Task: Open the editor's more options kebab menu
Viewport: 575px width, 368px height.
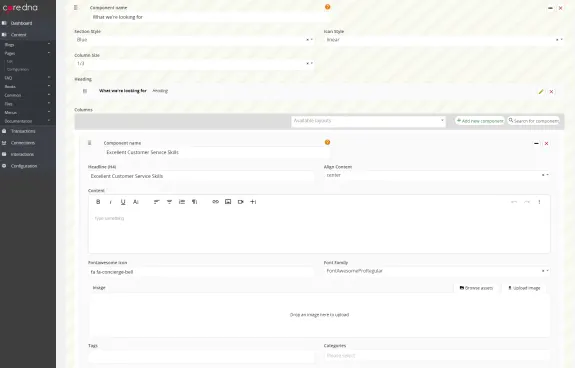Action: coord(539,202)
